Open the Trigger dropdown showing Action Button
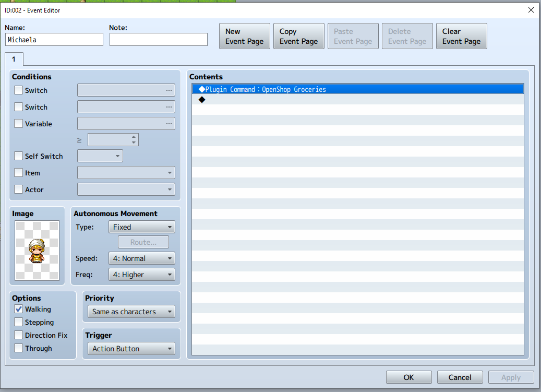541x392 pixels. pyautogui.click(x=131, y=349)
